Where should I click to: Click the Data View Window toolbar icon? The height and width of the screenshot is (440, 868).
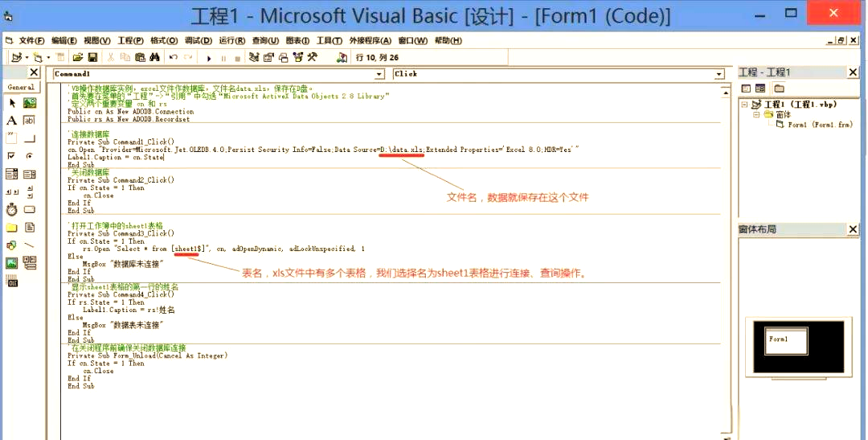click(342, 57)
